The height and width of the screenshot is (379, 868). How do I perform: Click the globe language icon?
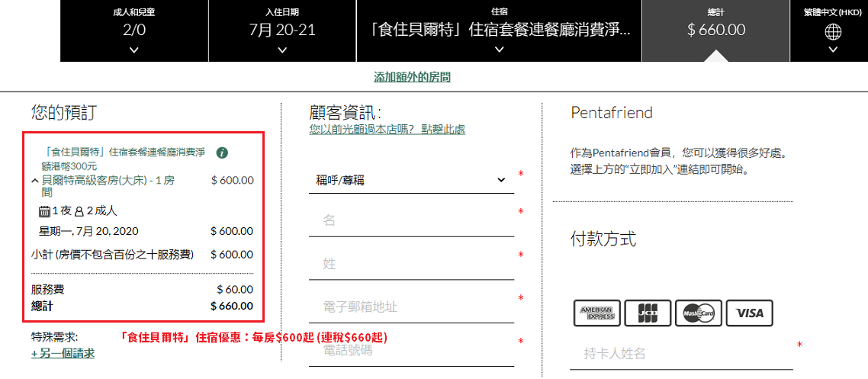coord(833,34)
